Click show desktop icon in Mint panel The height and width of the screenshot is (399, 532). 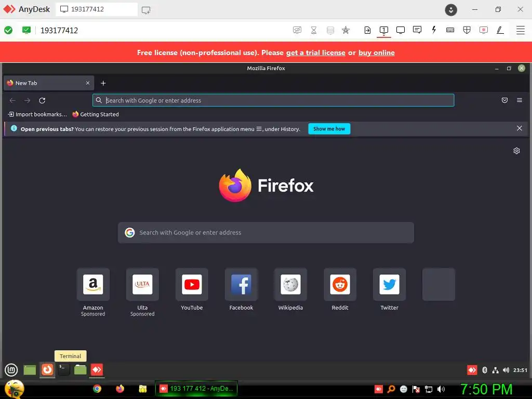[30, 370]
